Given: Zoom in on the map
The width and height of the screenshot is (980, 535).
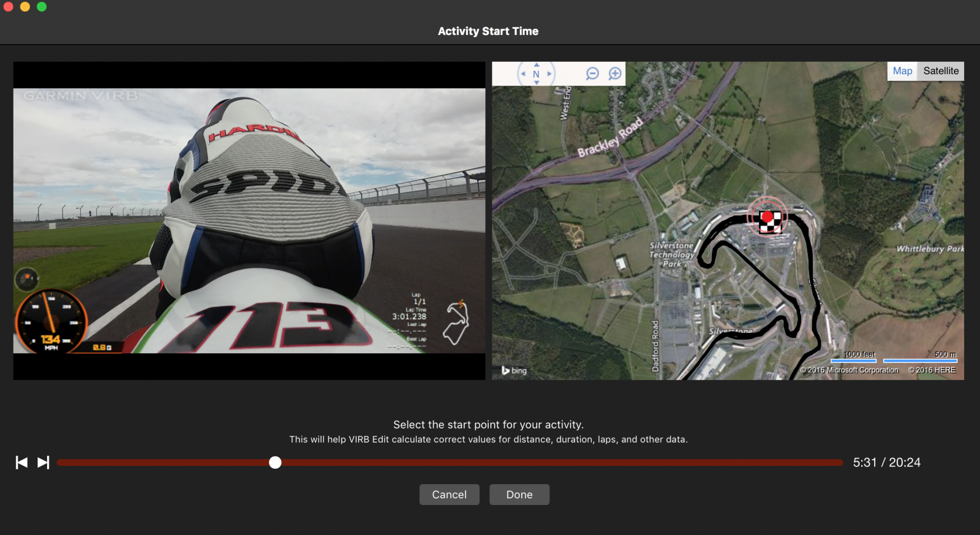Looking at the screenshot, I should (x=615, y=74).
